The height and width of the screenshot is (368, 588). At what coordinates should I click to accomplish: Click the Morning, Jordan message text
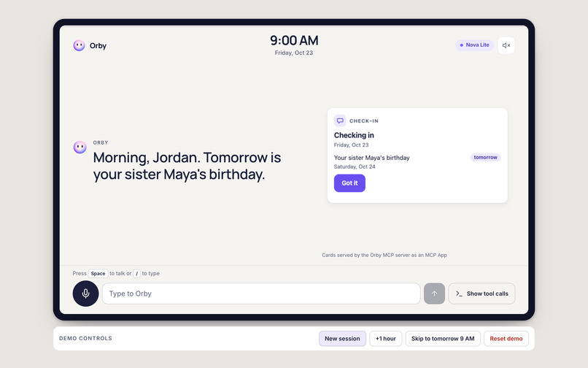tap(187, 166)
